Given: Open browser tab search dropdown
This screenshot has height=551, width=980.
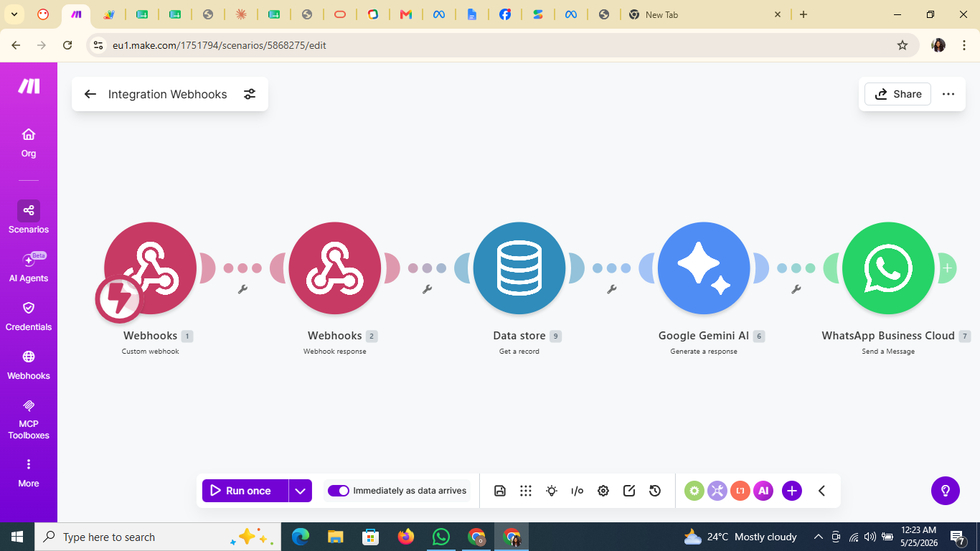Looking at the screenshot, I should pyautogui.click(x=14, y=14).
